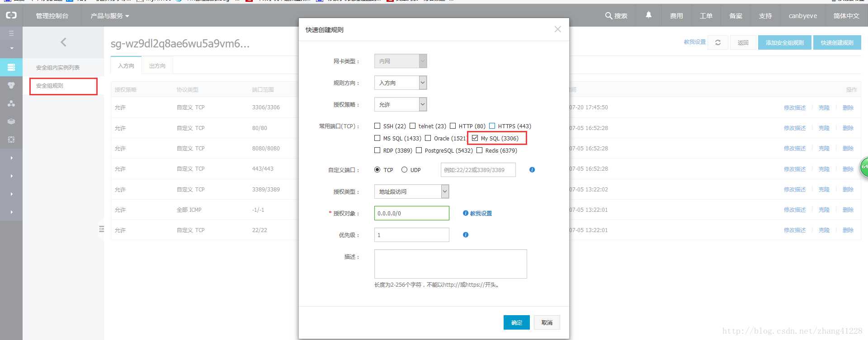The height and width of the screenshot is (340, 868).
Task: Click the refresh icon button
Action: [717, 42]
